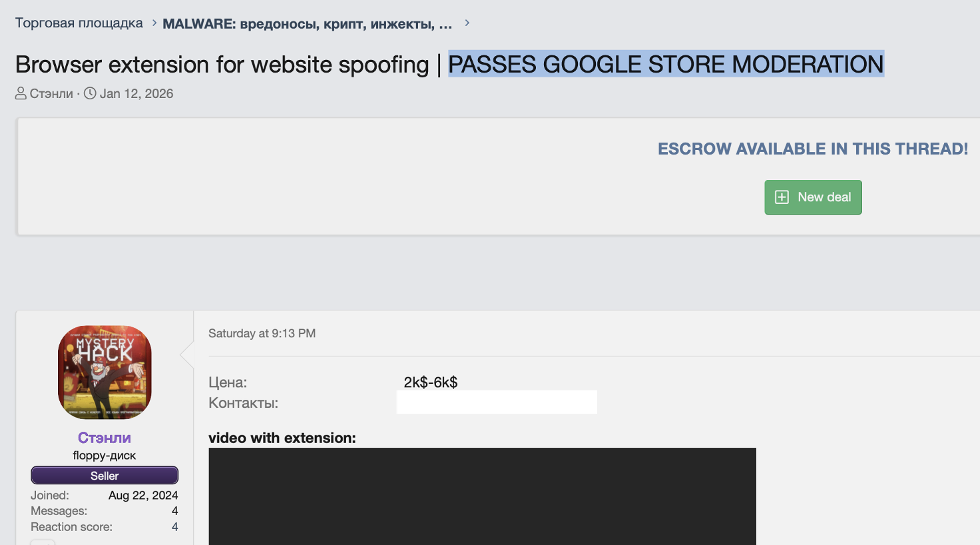The width and height of the screenshot is (980, 545).
Task: Select the highlighted PASSES GOOGLE STORE MODERATION text
Action: [x=666, y=65]
